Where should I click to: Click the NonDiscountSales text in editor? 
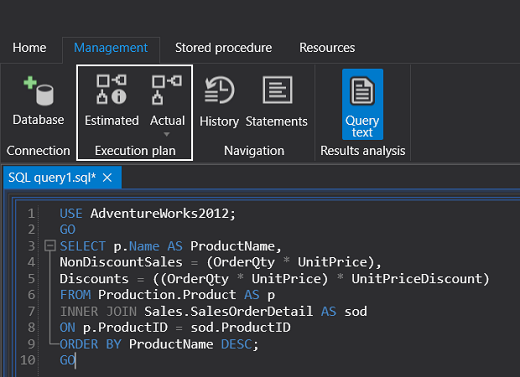121,262
